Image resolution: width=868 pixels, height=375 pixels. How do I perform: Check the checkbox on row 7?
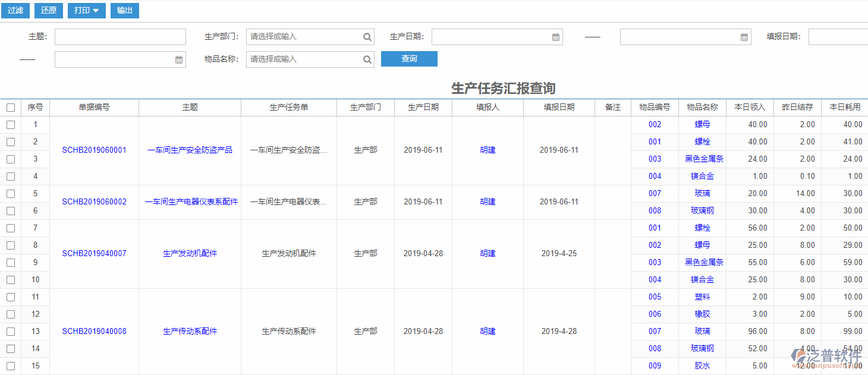click(10, 228)
